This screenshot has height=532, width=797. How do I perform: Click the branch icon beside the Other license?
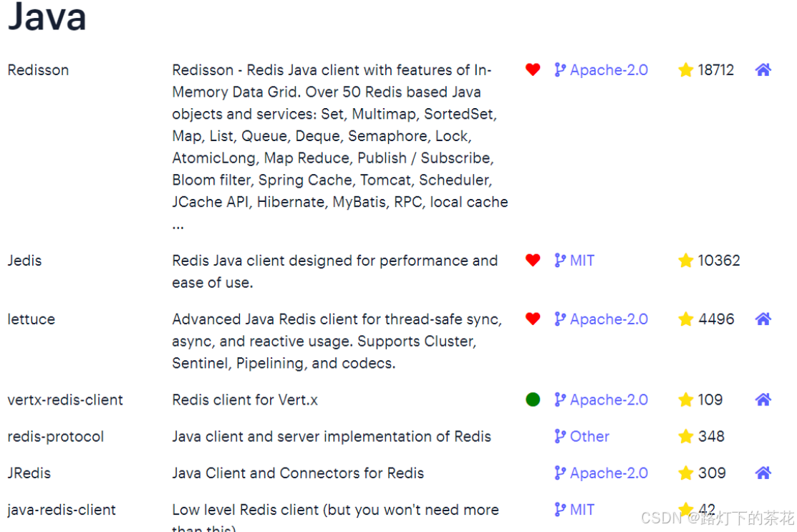(x=560, y=436)
